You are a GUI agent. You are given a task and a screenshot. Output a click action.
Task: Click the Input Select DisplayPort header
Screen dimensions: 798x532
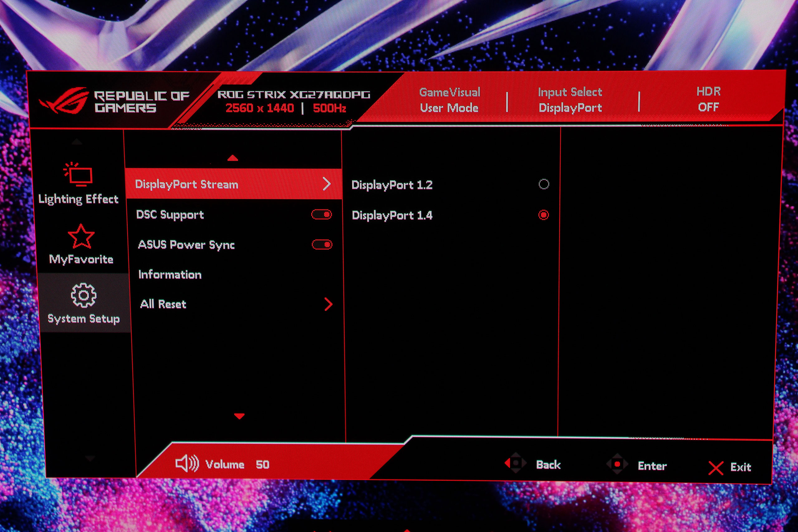point(570,100)
